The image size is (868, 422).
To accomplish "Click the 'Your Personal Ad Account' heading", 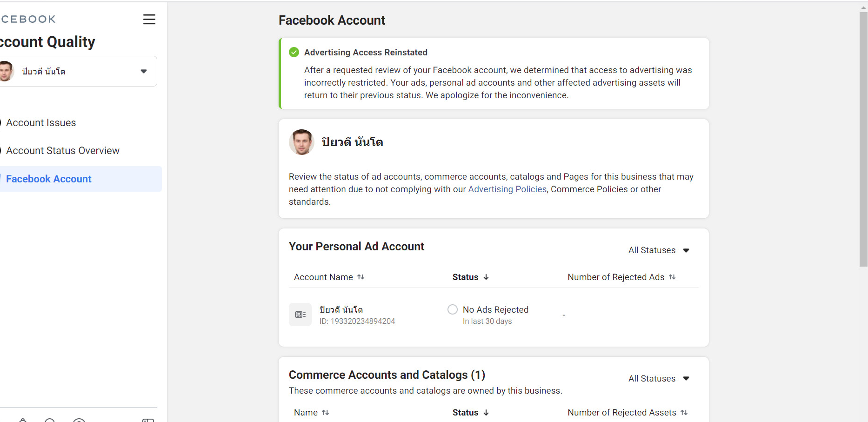I will pyautogui.click(x=356, y=247).
